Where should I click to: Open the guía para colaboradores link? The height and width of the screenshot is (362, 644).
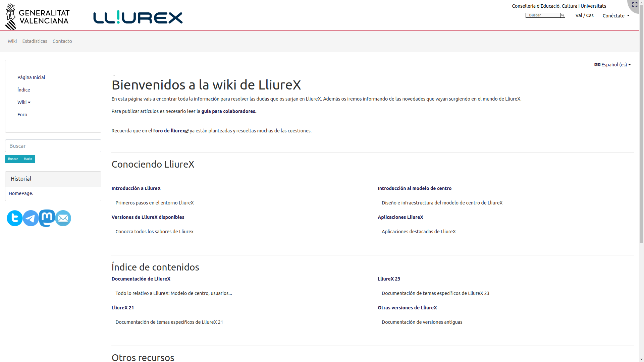pyautogui.click(x=229, y=111)
